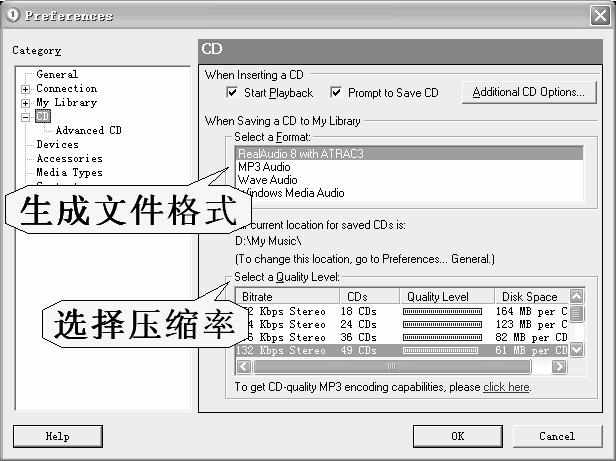Click the Disk Space column header
The image size is (616, 461).
tap(531, 296)
